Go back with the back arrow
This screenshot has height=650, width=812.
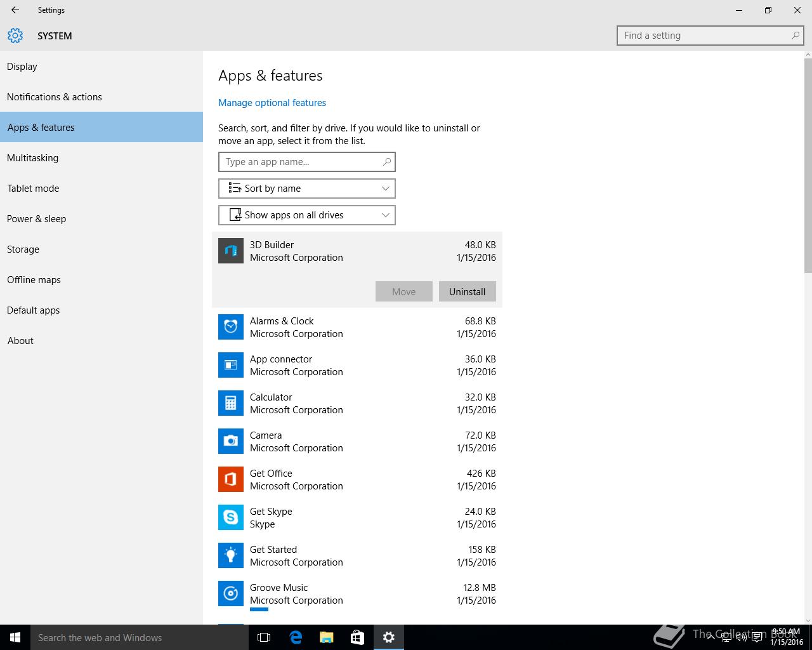click(x=15, y=10)
